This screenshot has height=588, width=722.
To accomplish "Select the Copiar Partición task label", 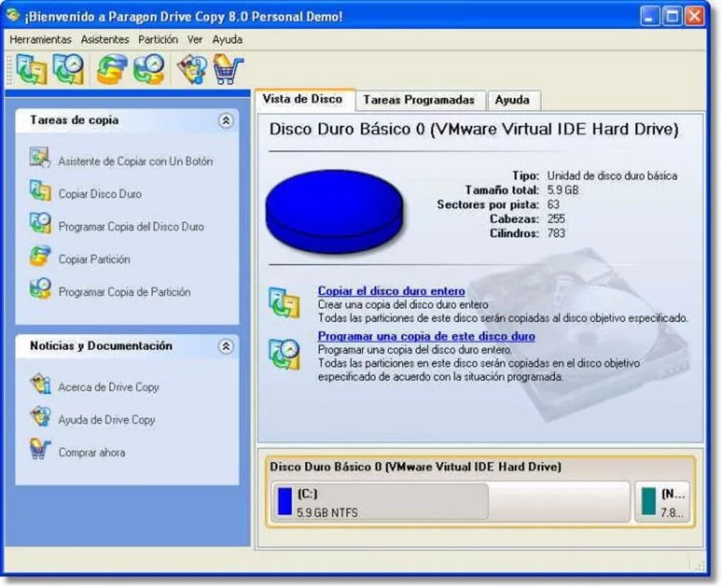I will pos(94,259).
